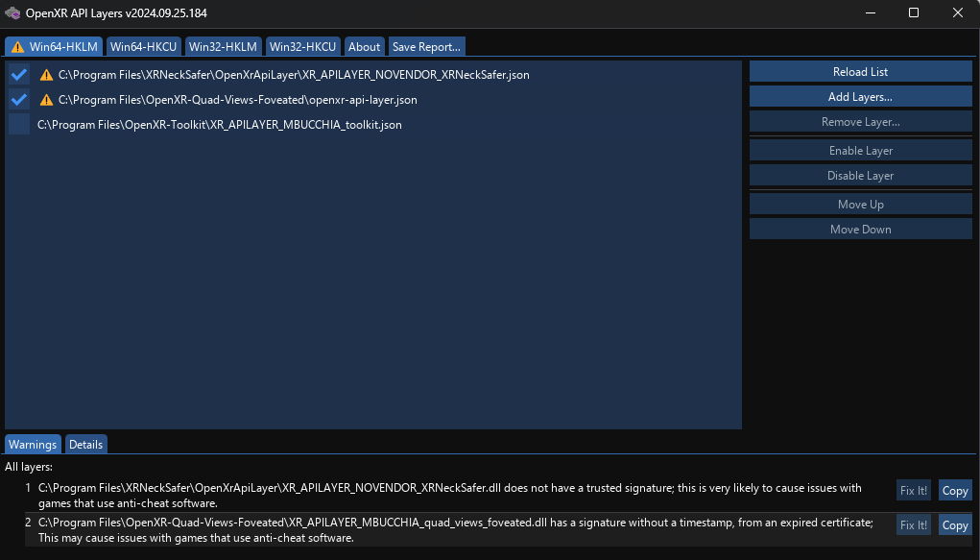The height and width of the screenshot is (560, 980).
Task: Click warning 2 about expired certificate
Action: (x=456, y=530)
